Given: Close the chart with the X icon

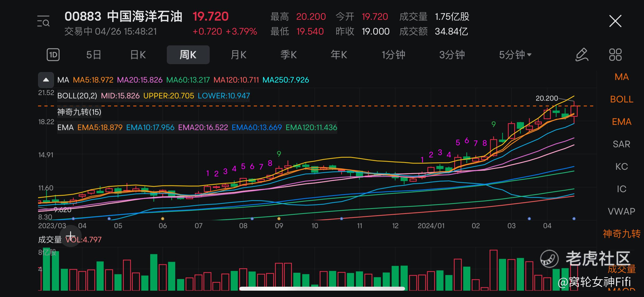Looking at the screenshot, I should 615,21.
